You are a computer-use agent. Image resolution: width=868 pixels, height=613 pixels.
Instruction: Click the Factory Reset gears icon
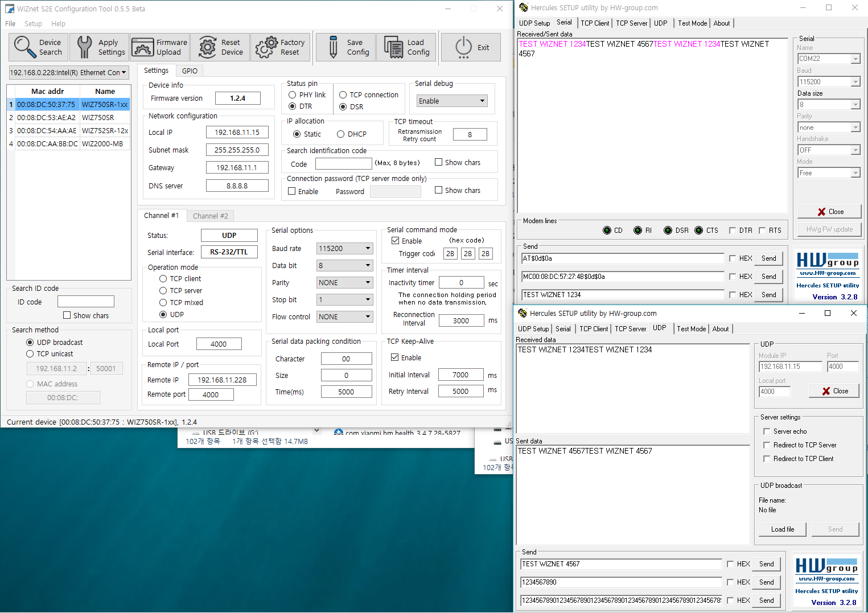click(266, 47)
